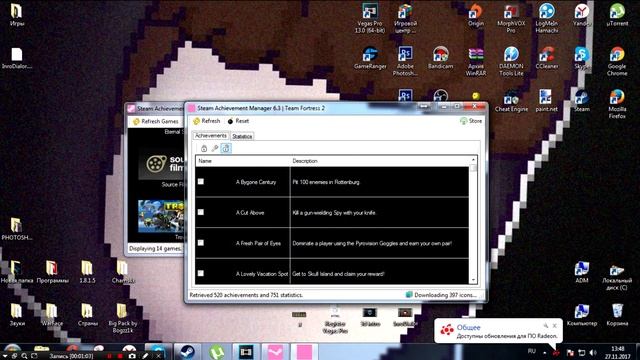The width and height of the screenshot is (640, 360).
Task: Open the CCleaner desktop shortcut
Action: tap(547, 58)
